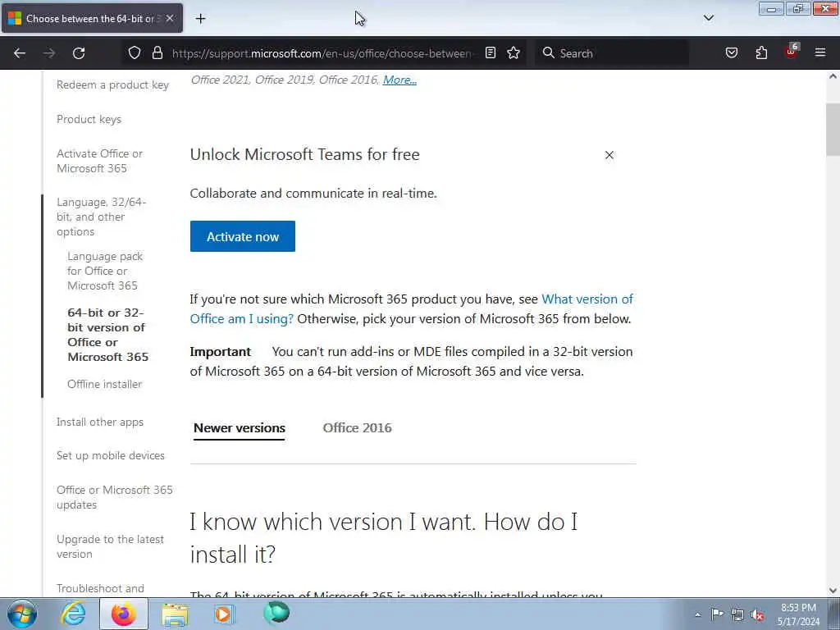Image resolution: width=840 pixels, height=630 pixels.
Task: Open 'Redeem a product key' in sidebar
Action: click(112, 84)
